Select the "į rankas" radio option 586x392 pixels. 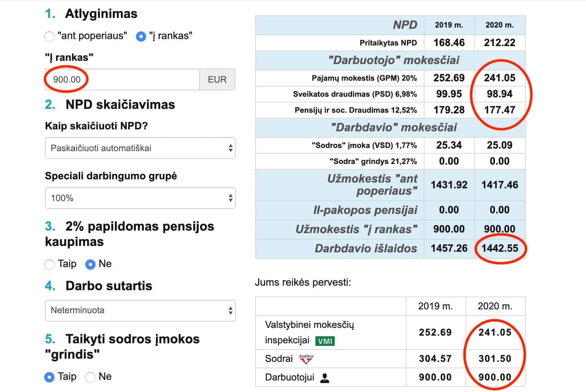click(x=141, y=36)
